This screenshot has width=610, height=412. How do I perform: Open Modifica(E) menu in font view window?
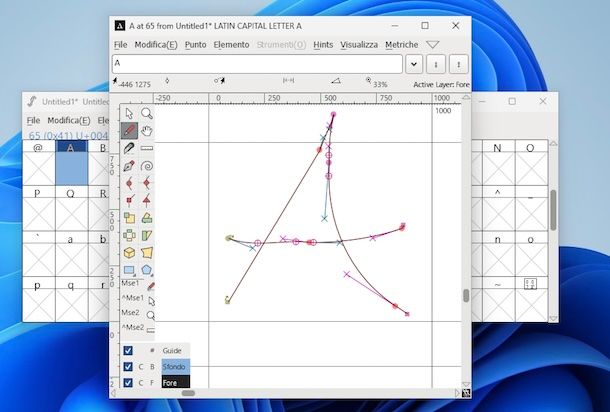click(68, 121)
